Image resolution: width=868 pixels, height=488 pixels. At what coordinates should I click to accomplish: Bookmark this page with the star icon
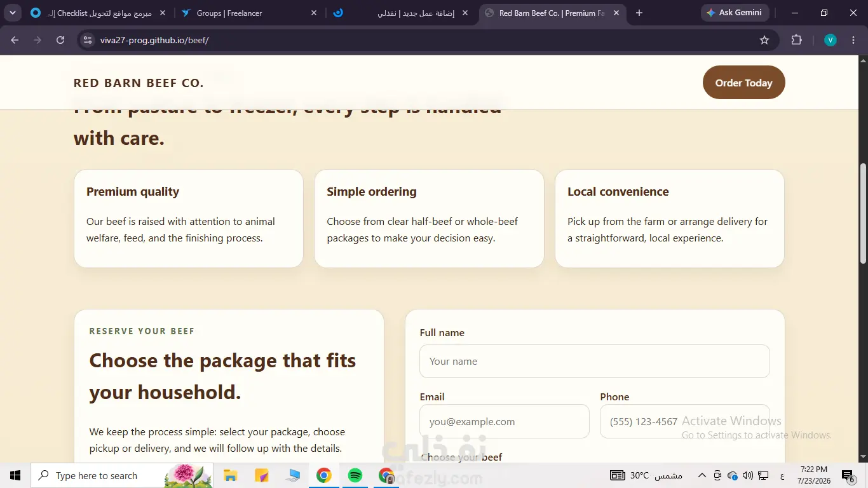(x=764, y=40)
